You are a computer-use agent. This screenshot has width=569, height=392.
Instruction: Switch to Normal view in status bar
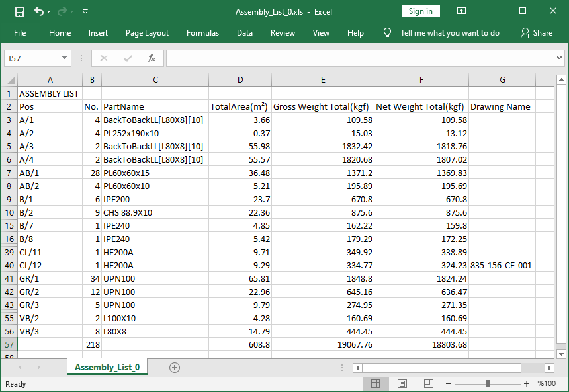[375, 384]
